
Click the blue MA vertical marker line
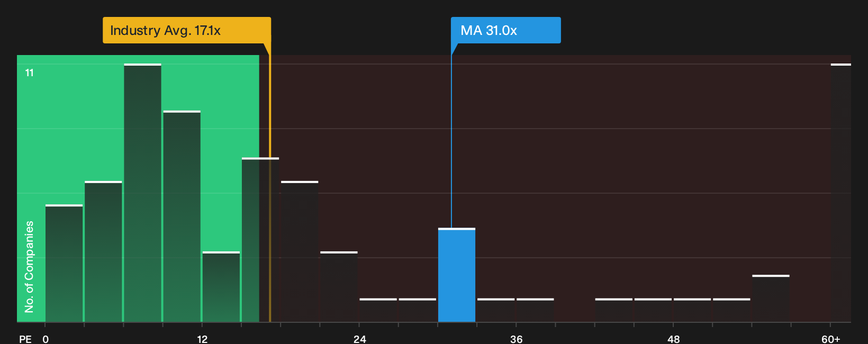[x=451, y=141]
